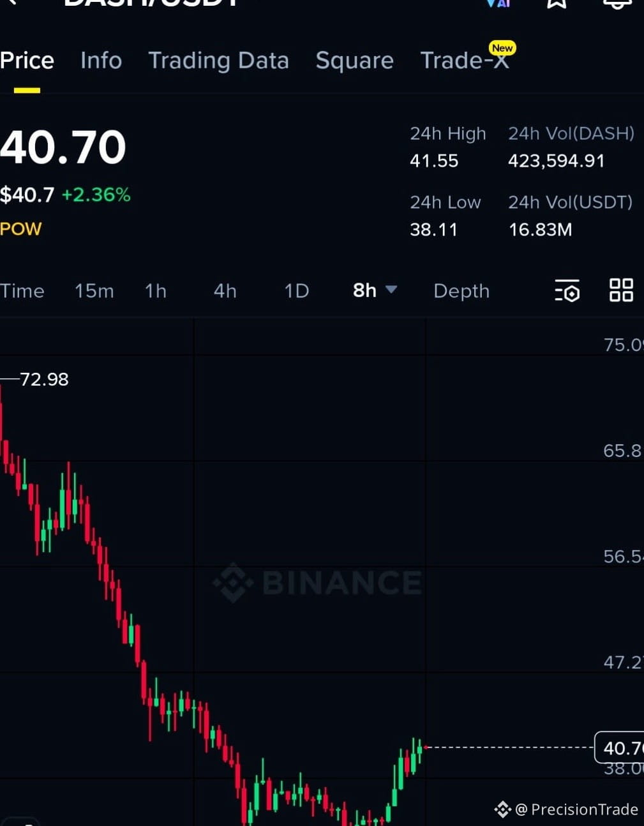Tap the 40.70 current price marker

[619, 747]
